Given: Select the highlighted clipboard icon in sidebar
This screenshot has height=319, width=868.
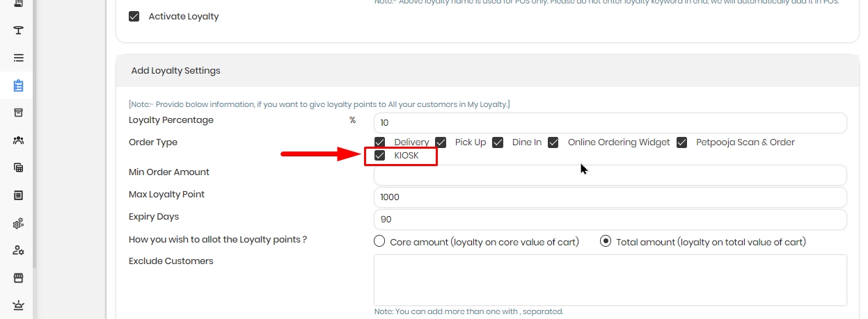Looking at the screenshot, I should [19, 86].
